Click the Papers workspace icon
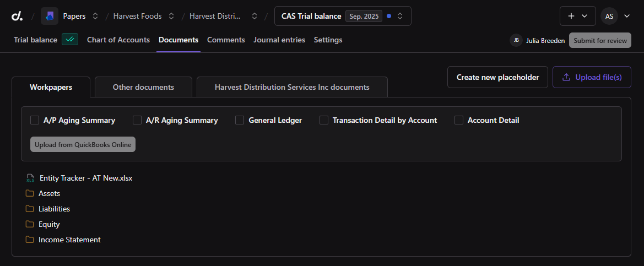644x266 pixels. (x=50, y=17)
